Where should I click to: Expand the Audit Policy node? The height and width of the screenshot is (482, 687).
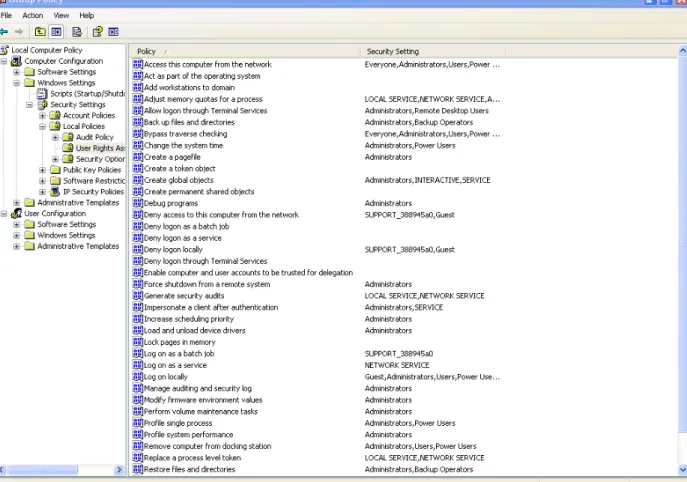click(x=55, y=137)
